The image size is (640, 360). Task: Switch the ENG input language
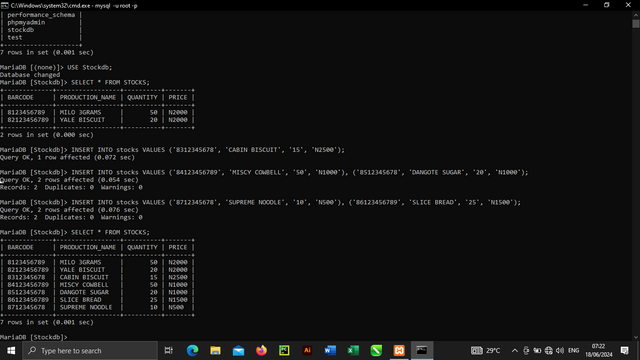(573, 351)
